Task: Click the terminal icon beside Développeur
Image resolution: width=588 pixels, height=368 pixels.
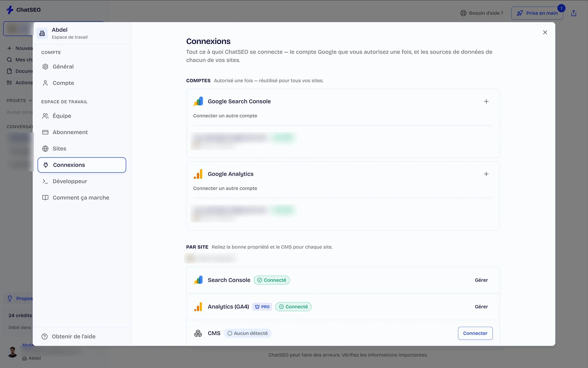Action: pos(45,181)
